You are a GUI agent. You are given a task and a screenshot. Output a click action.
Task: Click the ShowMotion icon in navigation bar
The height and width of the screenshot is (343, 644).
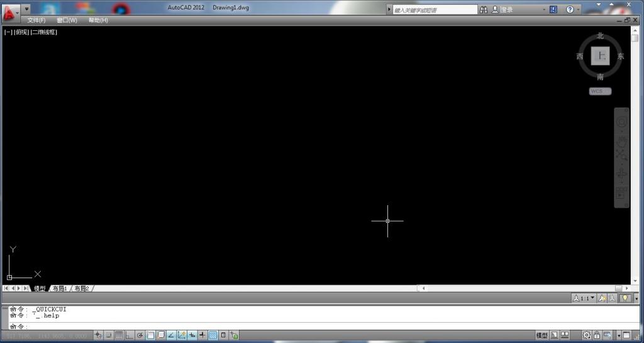(x=621, y=193)
